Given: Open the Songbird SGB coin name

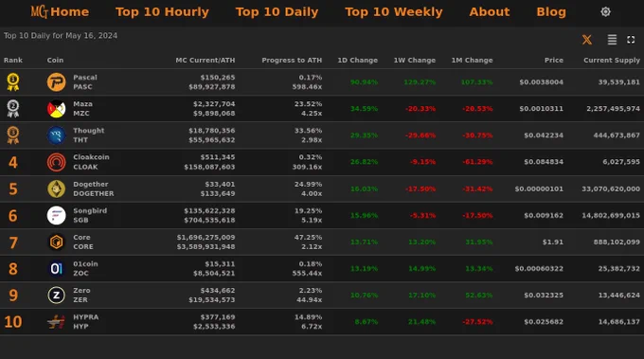Looking at the screenshot, I should [x=90, y=215].
